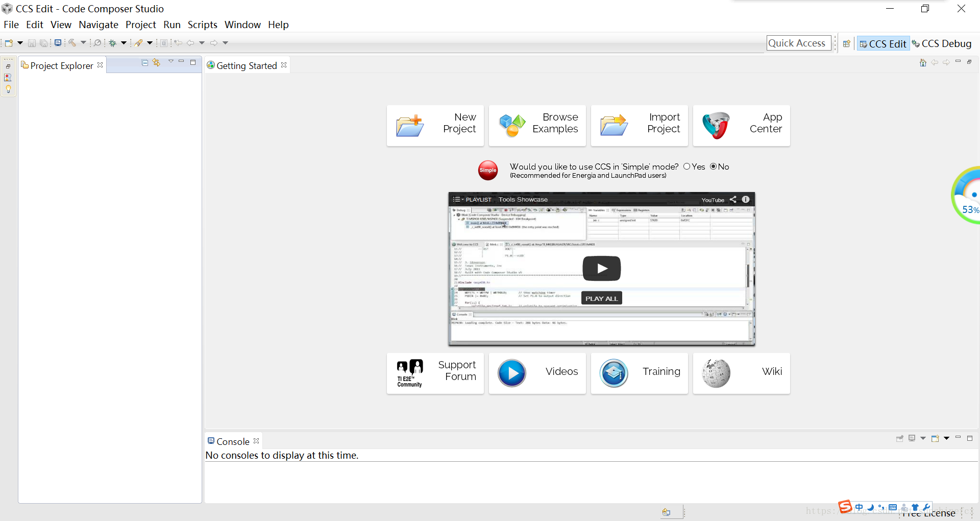Image resolution: width=980 pixels, height=521 pixels.
Task: Switch to the CCS Debug perspective
Action: point(942,43)
